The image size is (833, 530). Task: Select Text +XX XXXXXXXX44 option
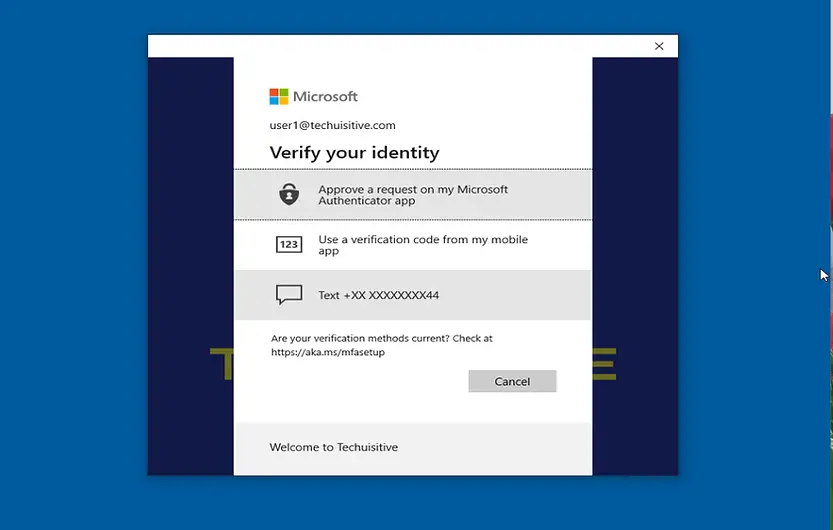[413, 295]
